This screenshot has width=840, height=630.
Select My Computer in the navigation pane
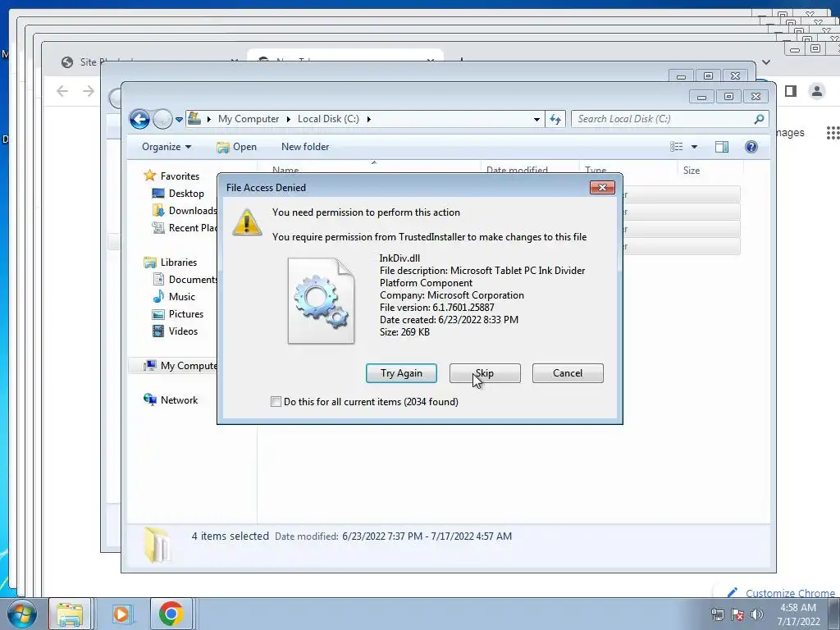(x=180, y=365)
